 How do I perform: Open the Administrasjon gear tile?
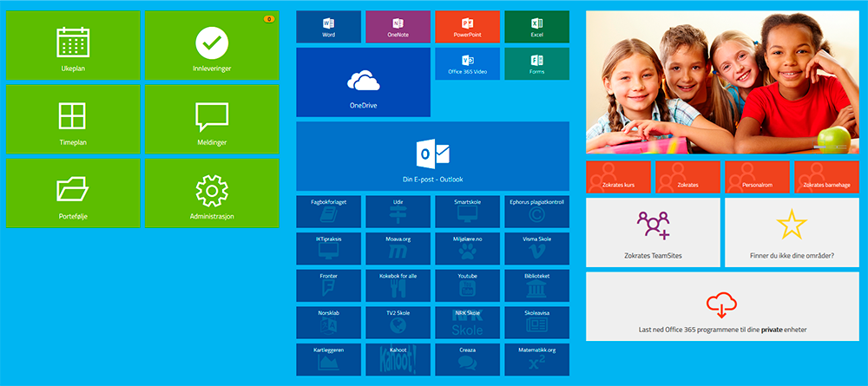tap(212, 193)
